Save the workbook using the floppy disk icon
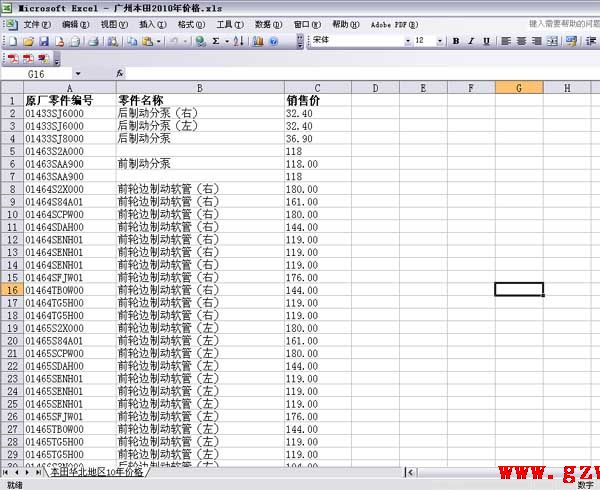This screenshot has height=490, width=600. (x=44, y=41)
